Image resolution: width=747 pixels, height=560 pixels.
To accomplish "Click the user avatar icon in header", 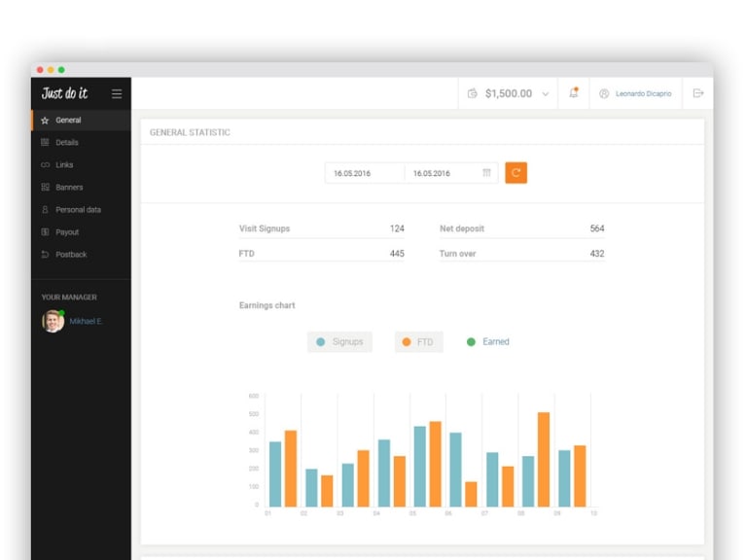I will [604, 93].
